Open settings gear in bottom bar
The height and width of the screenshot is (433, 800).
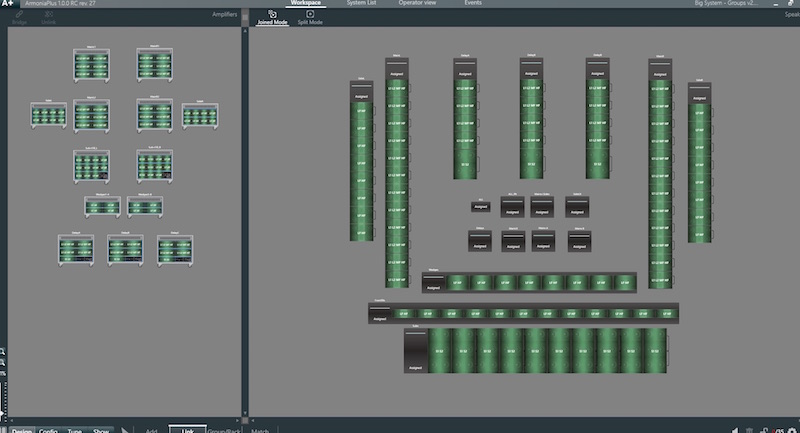point(792,430)
